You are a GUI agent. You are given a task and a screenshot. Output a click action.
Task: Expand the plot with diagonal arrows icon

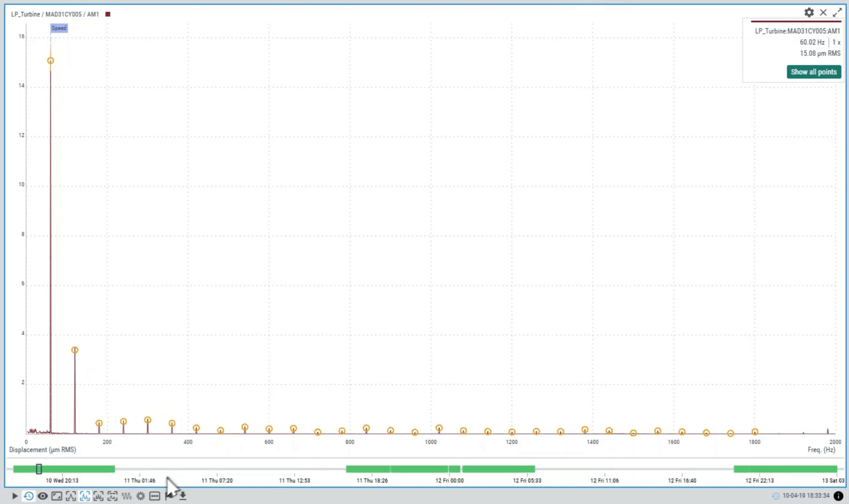pyautogui.click(x=837, y=13)
